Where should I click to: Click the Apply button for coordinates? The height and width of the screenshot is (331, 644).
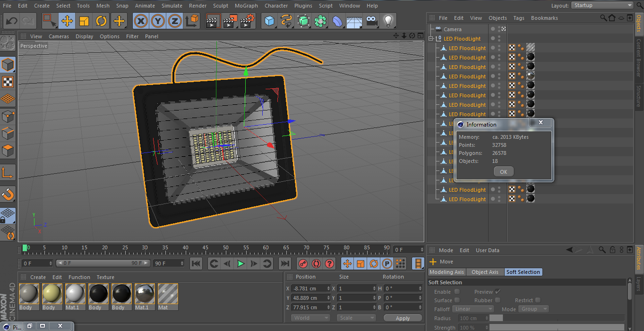pos(403,318)
